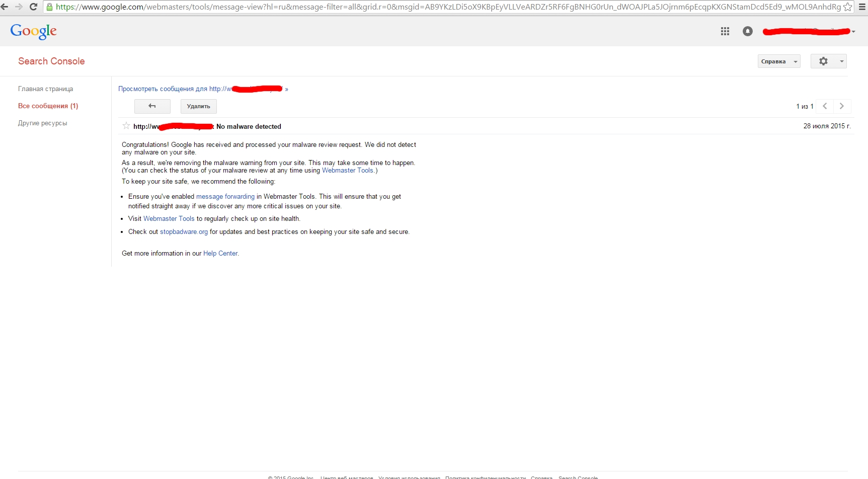Click the 'No malware detected' subject text

coord(249,127)
